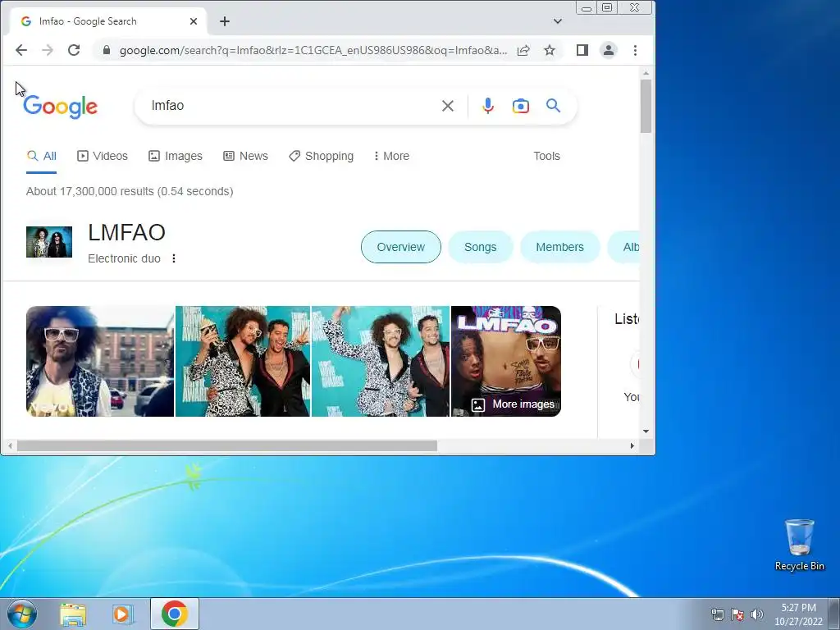
Task: Toggle the Chrome side panel icon
Action: 582,50
